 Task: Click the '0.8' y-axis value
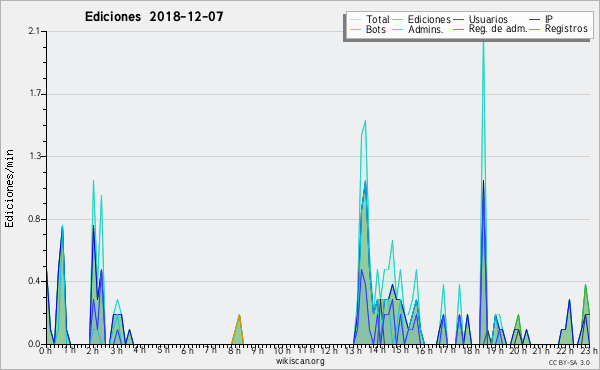point(34,219)
